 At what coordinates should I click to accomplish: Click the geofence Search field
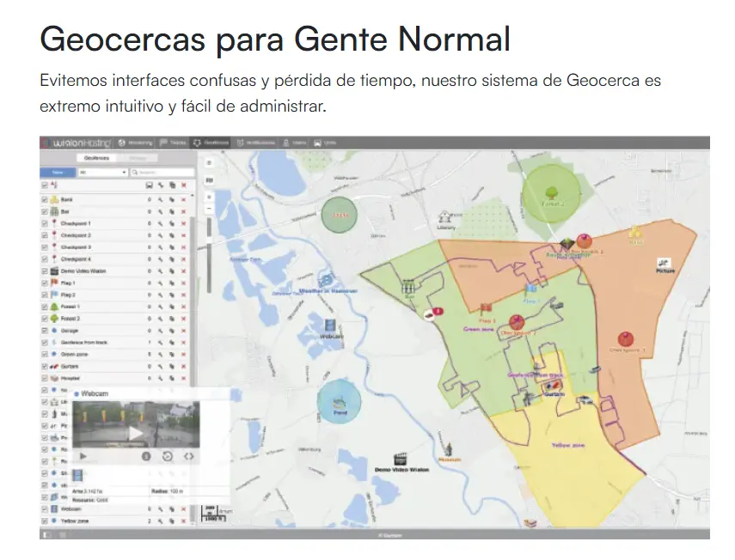162,173
